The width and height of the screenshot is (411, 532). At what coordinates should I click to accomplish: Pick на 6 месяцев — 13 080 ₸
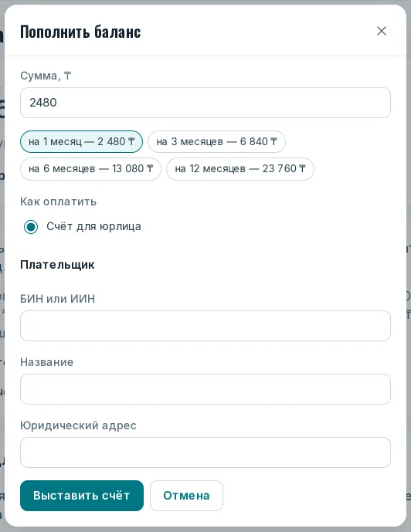click(90, 168)
